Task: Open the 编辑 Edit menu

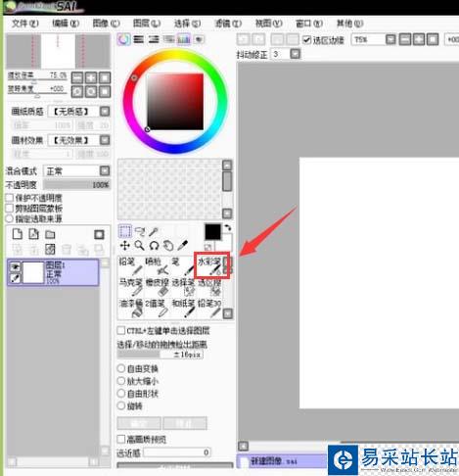Action: click(66, 24)
